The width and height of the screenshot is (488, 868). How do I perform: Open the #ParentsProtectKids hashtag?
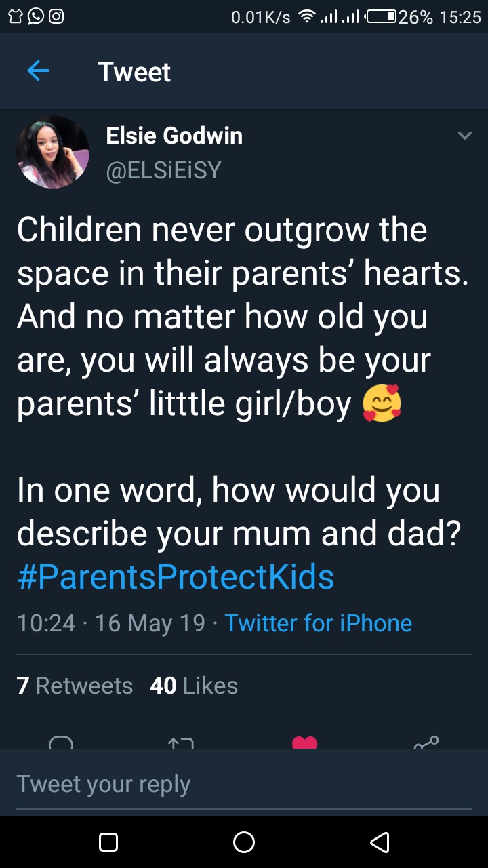pos(176,576)
